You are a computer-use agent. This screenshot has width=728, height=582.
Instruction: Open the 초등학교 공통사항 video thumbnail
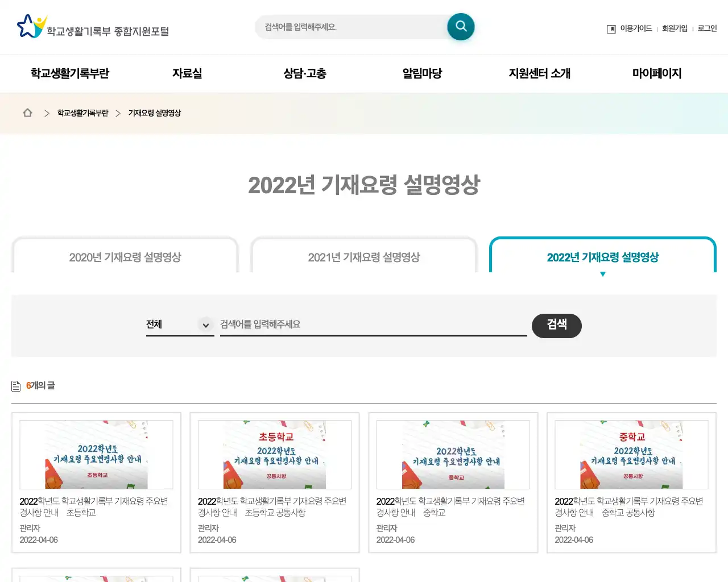(x=275, y=455)
